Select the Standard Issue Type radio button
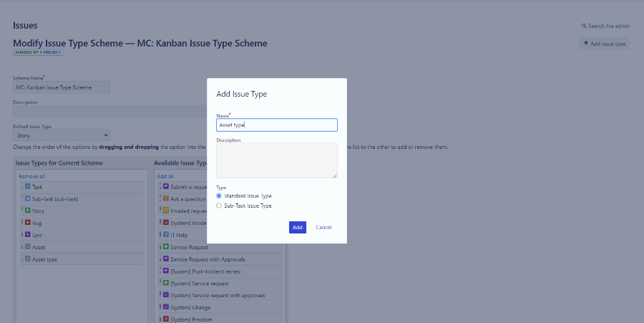644x323 pixels. coord(219,196)
